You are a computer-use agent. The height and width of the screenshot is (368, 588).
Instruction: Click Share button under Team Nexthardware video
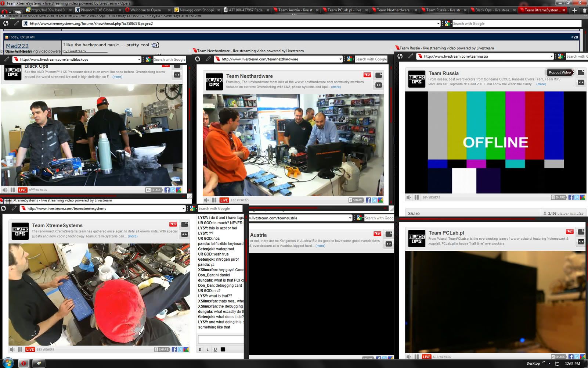[356, 200]
